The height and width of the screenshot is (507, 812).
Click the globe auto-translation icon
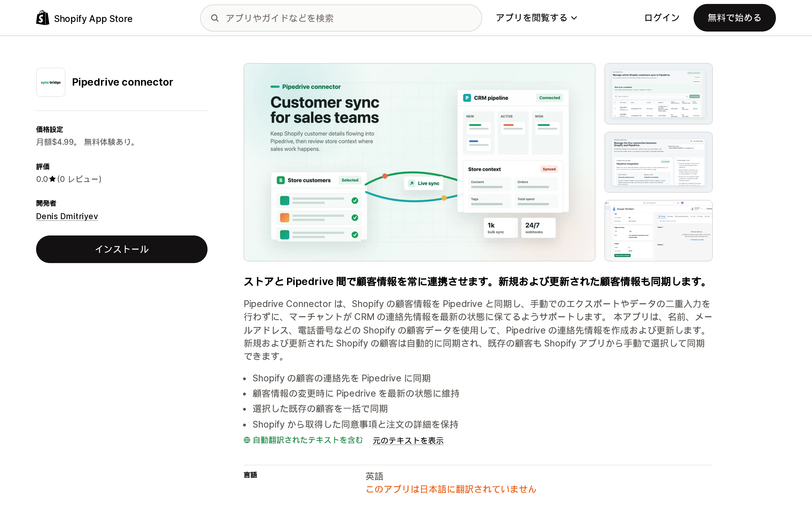tap(247, 440)
